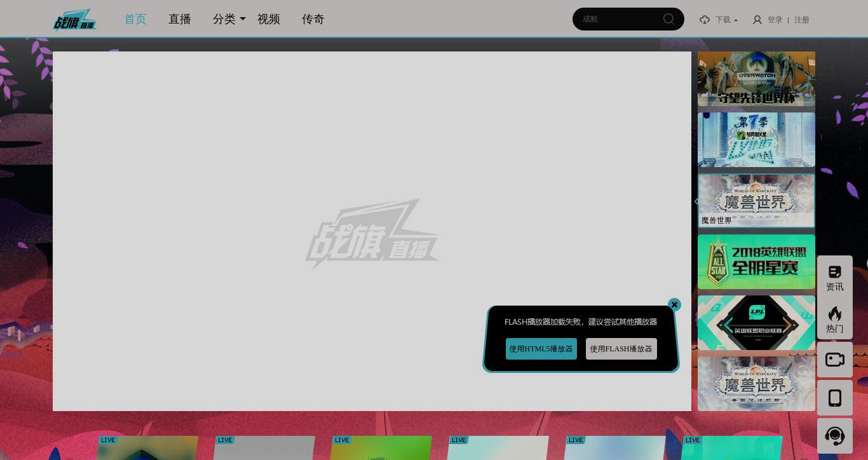
Task: Choose 使用HTML5播放器 button
Action: (541, 349)
